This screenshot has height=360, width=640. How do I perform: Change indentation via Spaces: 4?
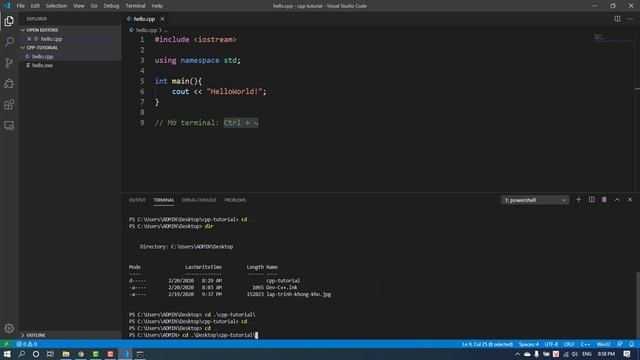click(x=529, y=344)
